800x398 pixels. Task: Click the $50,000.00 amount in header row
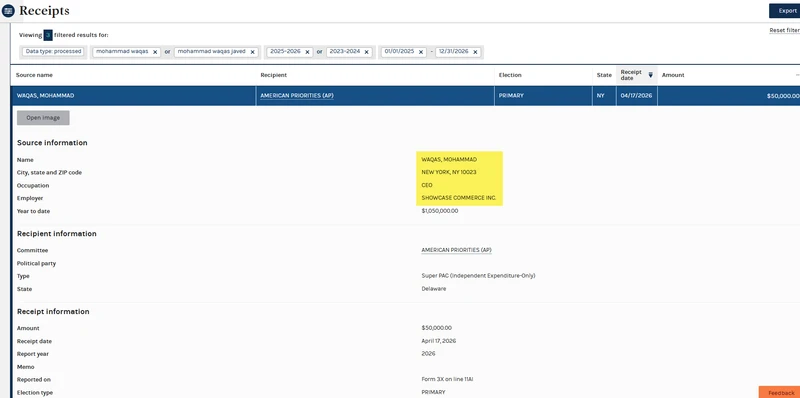pos(783,96)
